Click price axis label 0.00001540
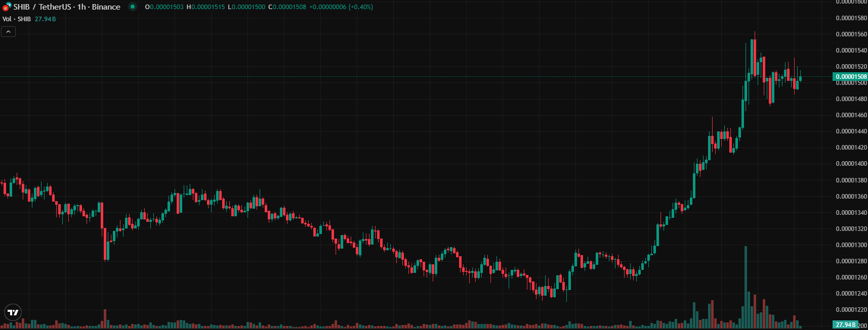 click(851, 51)
